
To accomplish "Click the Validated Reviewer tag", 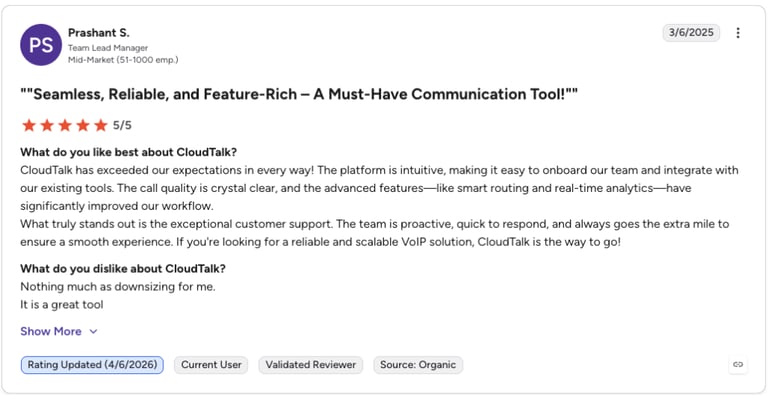I will (311, 365).
